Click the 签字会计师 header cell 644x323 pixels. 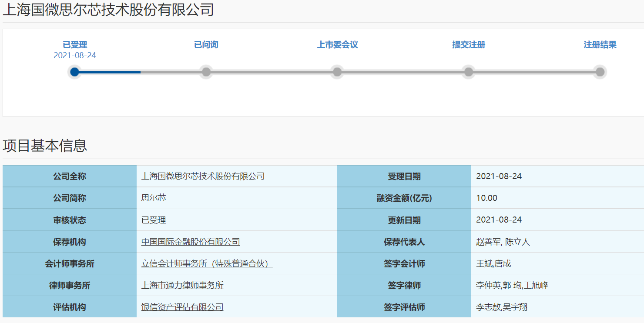click(x=404, y=263)
